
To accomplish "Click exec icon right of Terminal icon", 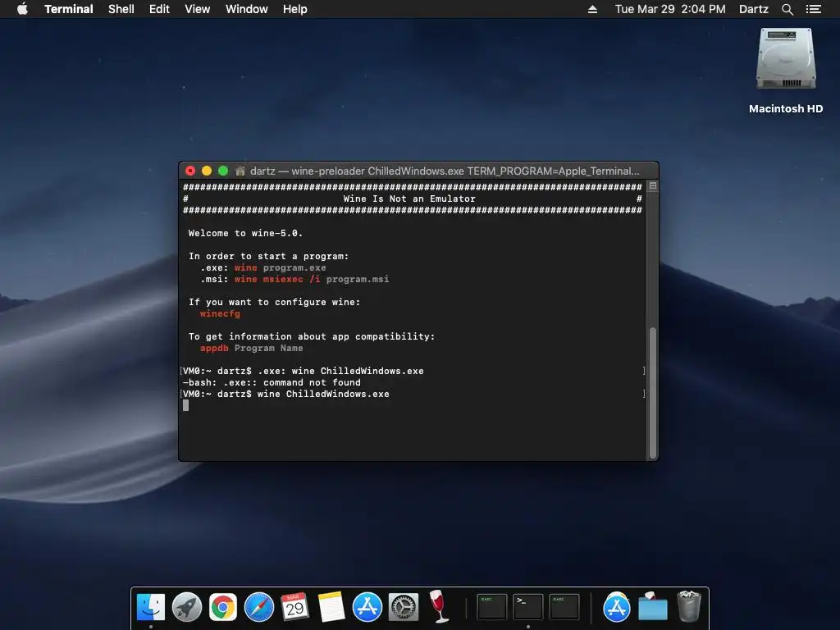I will [564, 607].
